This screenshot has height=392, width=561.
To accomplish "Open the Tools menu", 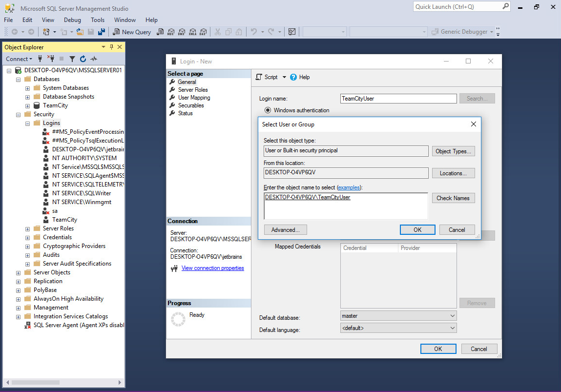I will click(98, 20).
